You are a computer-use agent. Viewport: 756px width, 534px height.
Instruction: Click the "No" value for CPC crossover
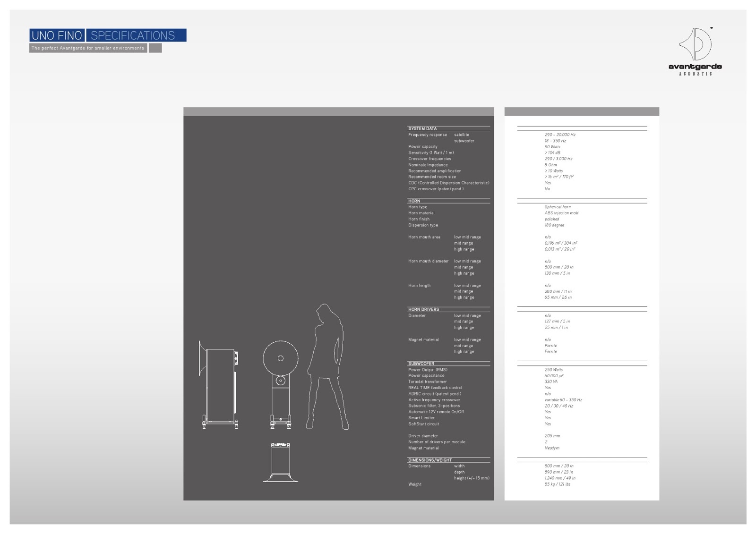point(547,189)
